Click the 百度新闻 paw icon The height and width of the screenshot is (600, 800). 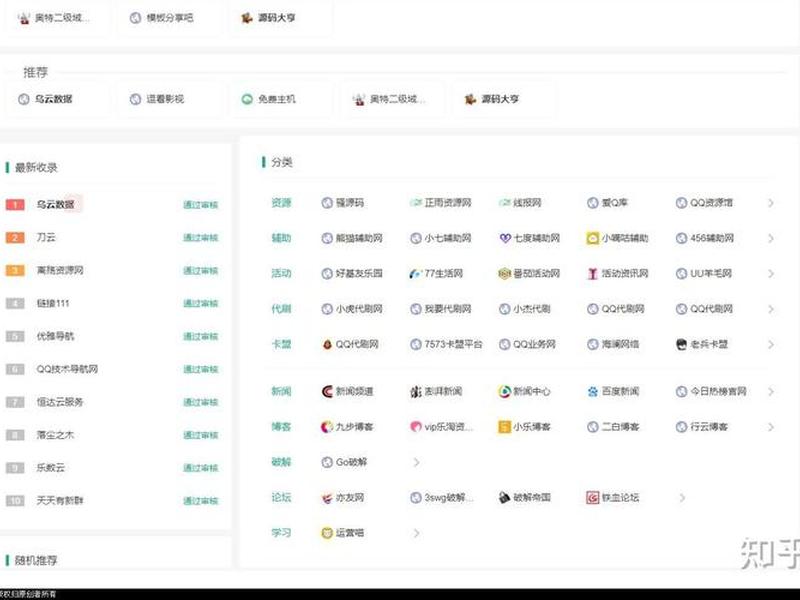coord(592,391)
